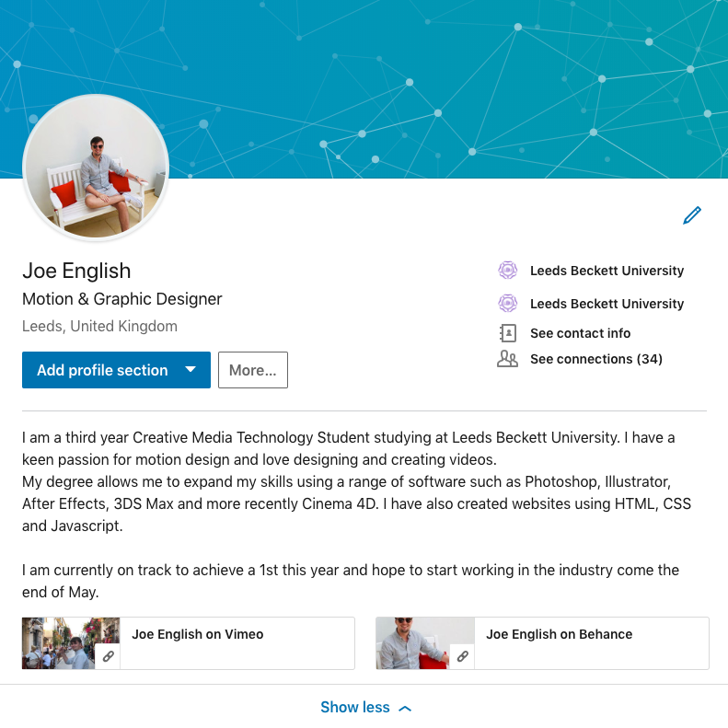Click the link icon on the Vimeo card

click(x=108, y=656)
